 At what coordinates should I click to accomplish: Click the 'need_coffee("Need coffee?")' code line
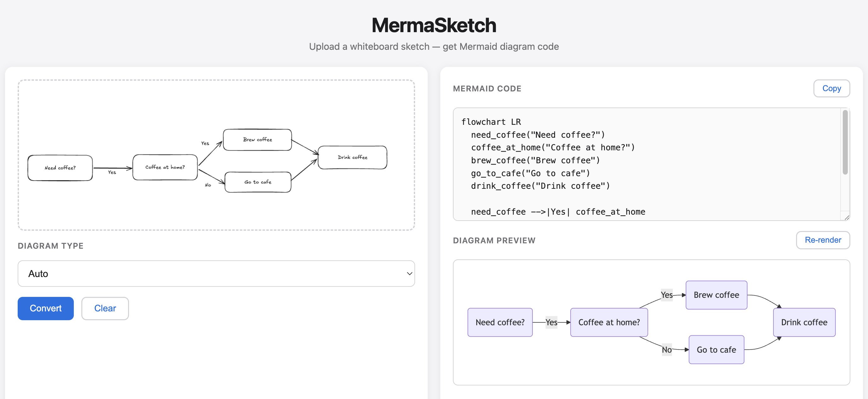point(538,135)
